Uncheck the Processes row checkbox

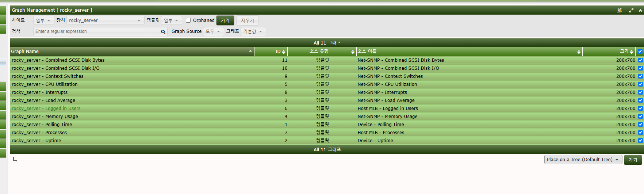640,133
